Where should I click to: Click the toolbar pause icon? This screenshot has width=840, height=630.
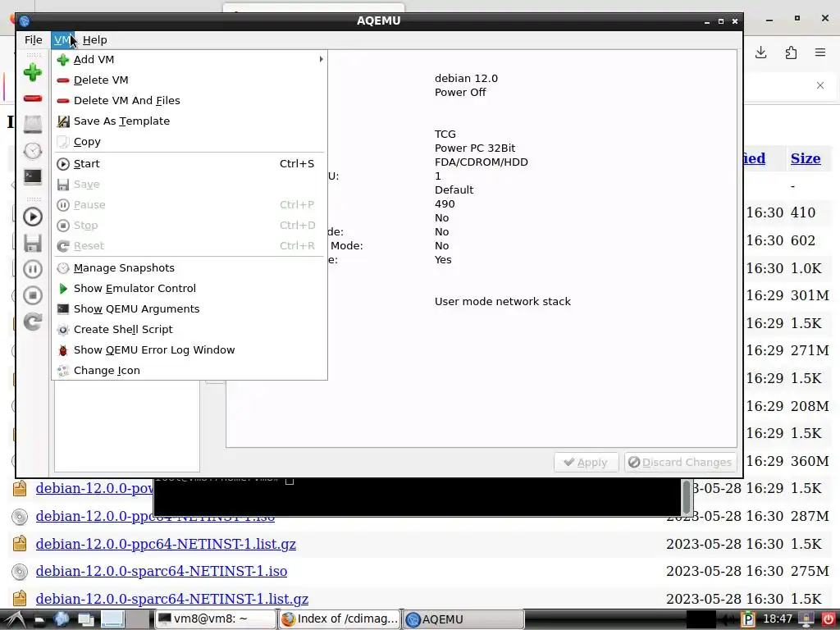pos(32,269)
